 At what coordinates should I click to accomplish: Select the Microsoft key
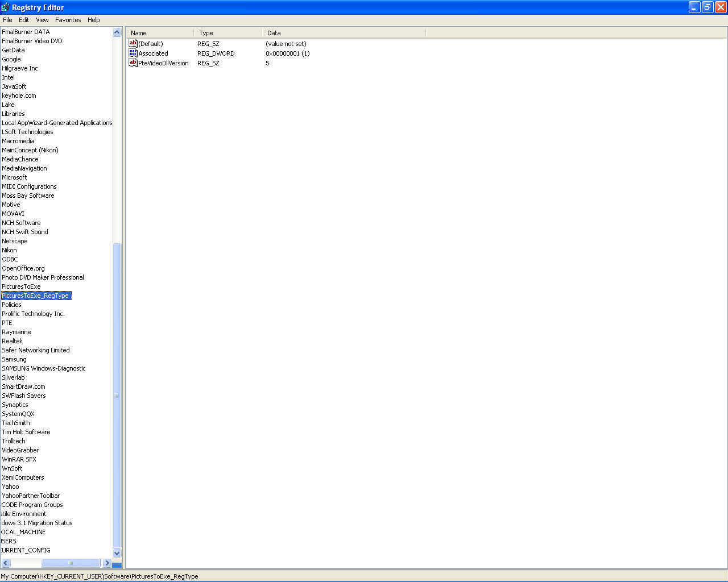point(14,177)
